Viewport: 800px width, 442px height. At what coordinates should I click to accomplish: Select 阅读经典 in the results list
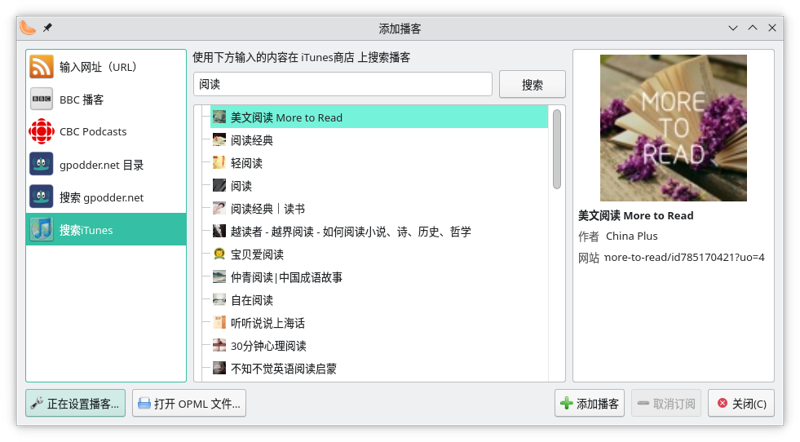[x=252, y=140]
